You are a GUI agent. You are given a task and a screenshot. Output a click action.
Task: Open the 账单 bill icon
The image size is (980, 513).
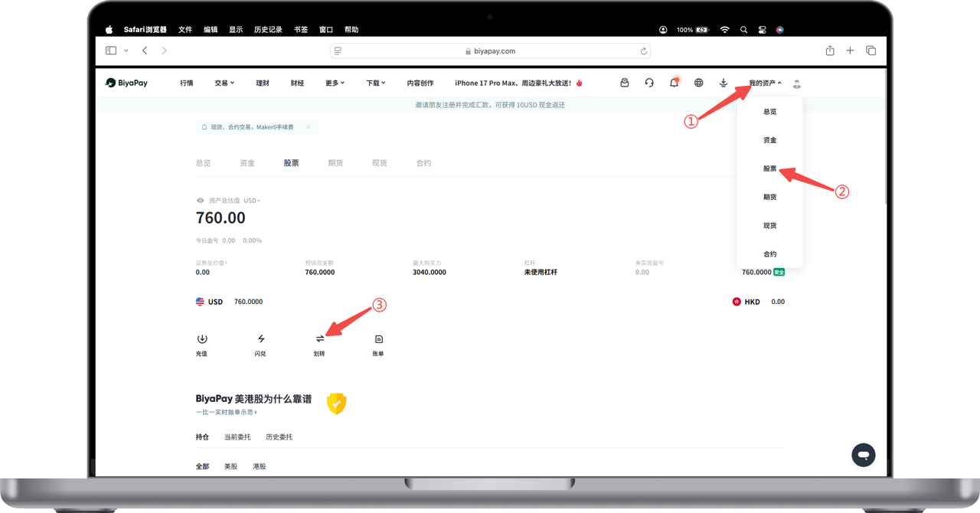(x=378, y=339)
